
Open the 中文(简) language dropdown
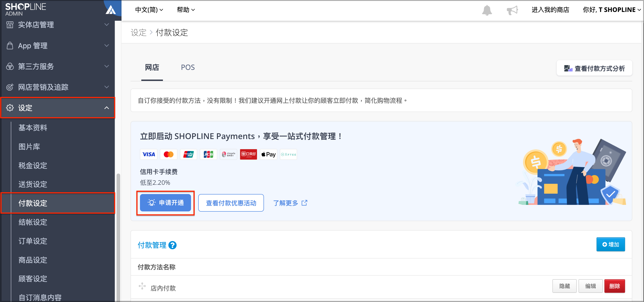coord(149,10)
